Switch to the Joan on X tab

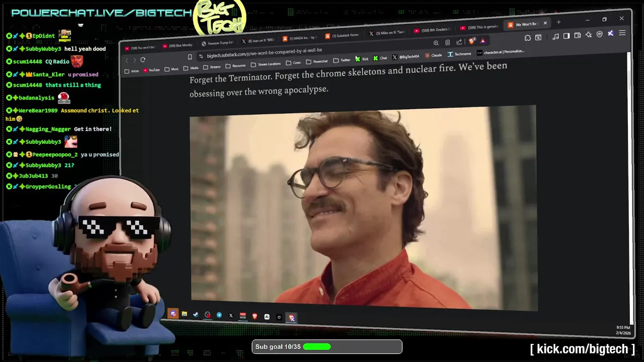coord(258,41)
